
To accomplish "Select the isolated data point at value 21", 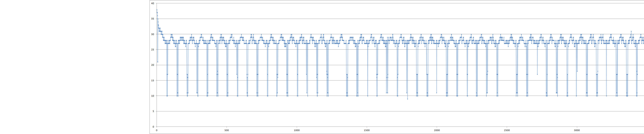I will tap(158, 62).
